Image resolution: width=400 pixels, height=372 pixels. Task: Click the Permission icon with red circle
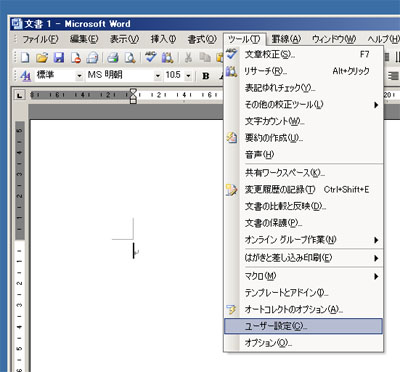coord(76,58)
